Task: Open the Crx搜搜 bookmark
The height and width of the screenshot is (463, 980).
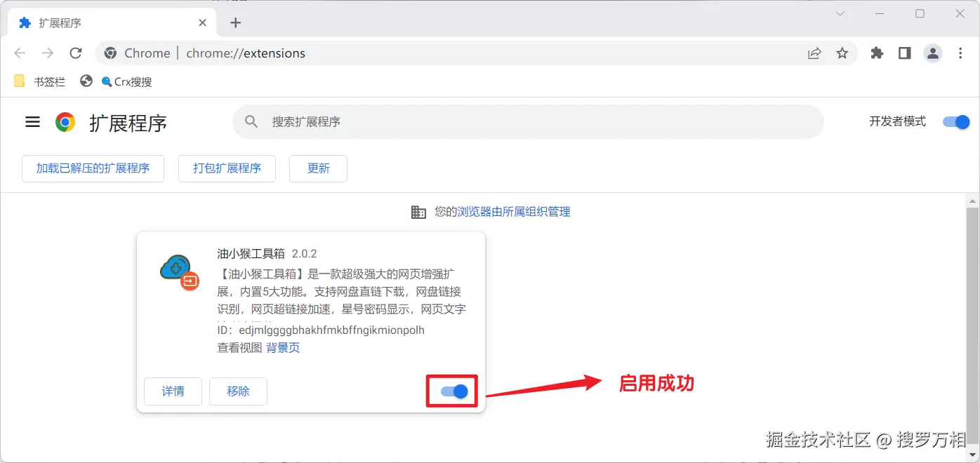Action: (126, 81)
